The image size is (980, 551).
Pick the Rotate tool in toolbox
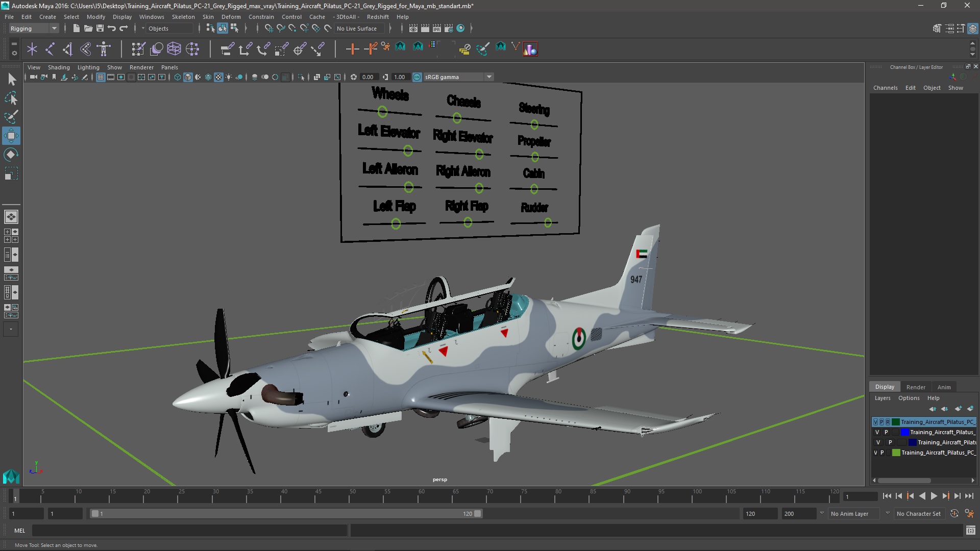point(11,154)
